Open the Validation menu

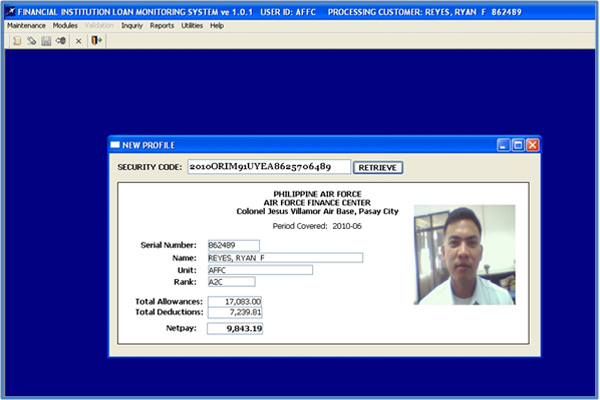tap(99, 26)
